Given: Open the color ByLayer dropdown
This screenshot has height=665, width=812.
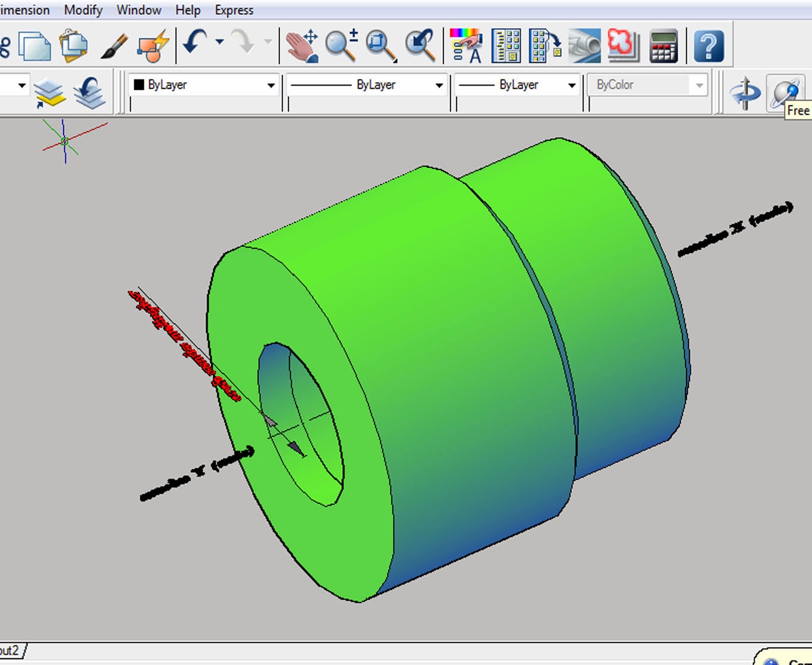Looking at the screenshot, I should tap(271, 84).
